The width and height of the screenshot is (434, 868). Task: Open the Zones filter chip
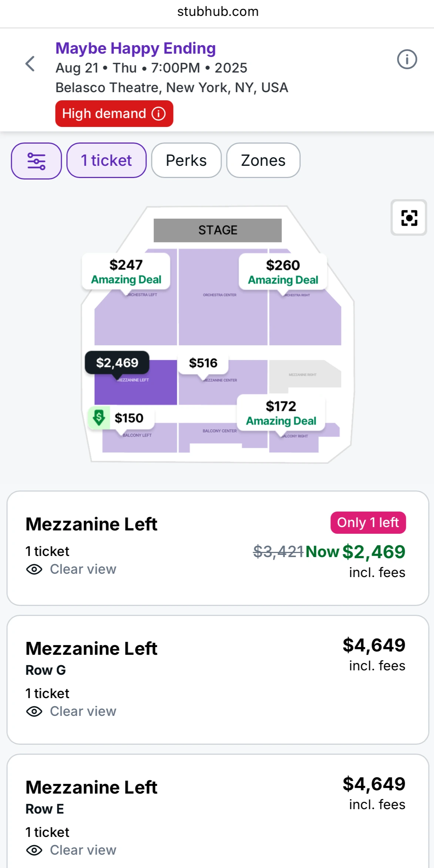(x=263, y=161)
